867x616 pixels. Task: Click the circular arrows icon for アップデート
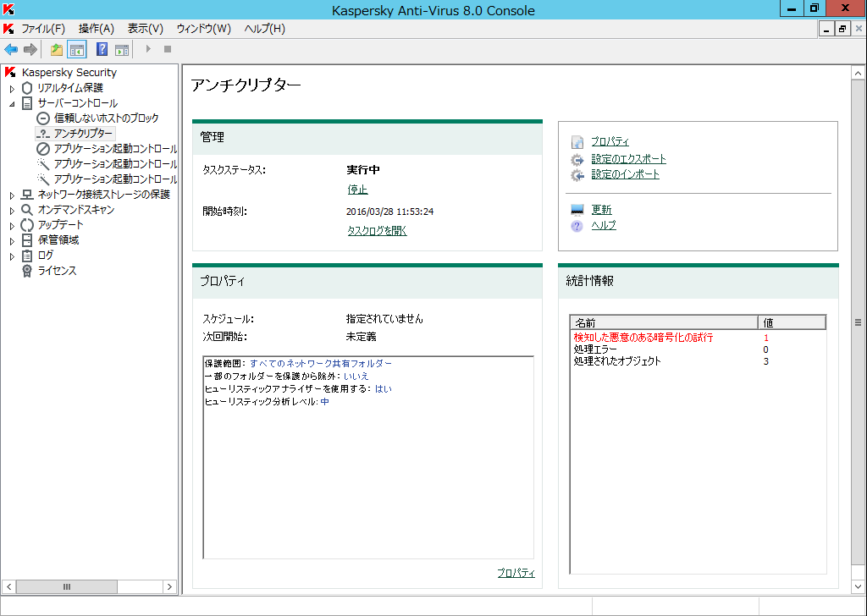[x=27, y=225]
